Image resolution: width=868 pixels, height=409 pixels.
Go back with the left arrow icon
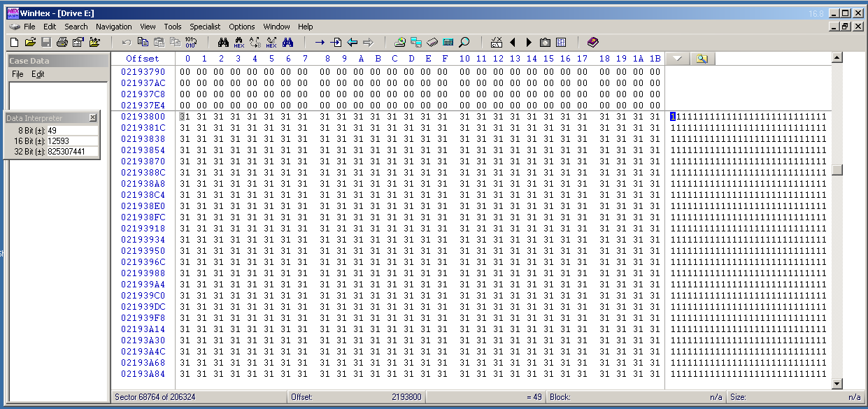[x=352, y=42]
